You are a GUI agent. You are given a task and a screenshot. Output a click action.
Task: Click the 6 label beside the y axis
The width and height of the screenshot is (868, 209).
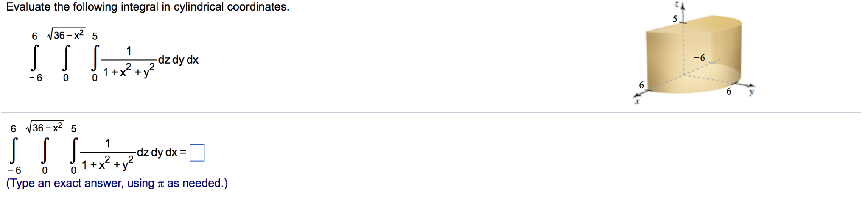[729, 91]
